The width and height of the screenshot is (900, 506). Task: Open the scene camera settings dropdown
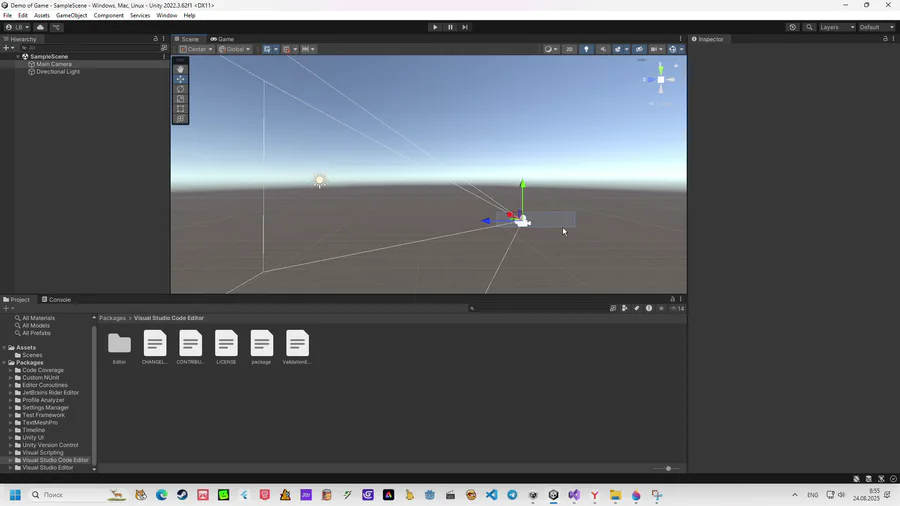656,49
